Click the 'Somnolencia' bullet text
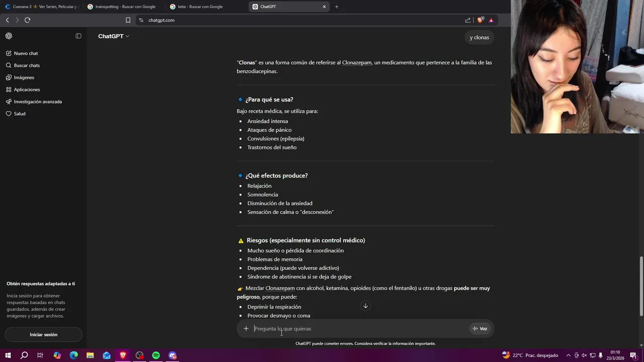Screen dimensions: 644x362 [x=263, y=195]
